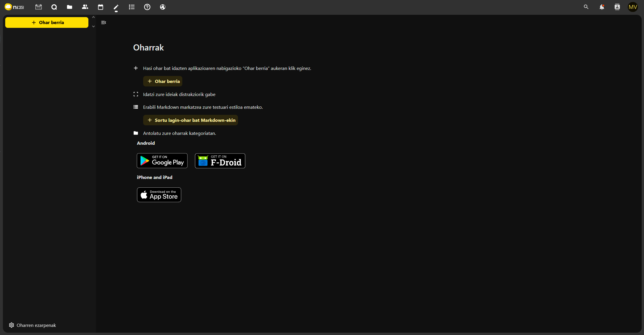
Task: Open the F-Droid badge link
Action: click(x=220, y=161)
